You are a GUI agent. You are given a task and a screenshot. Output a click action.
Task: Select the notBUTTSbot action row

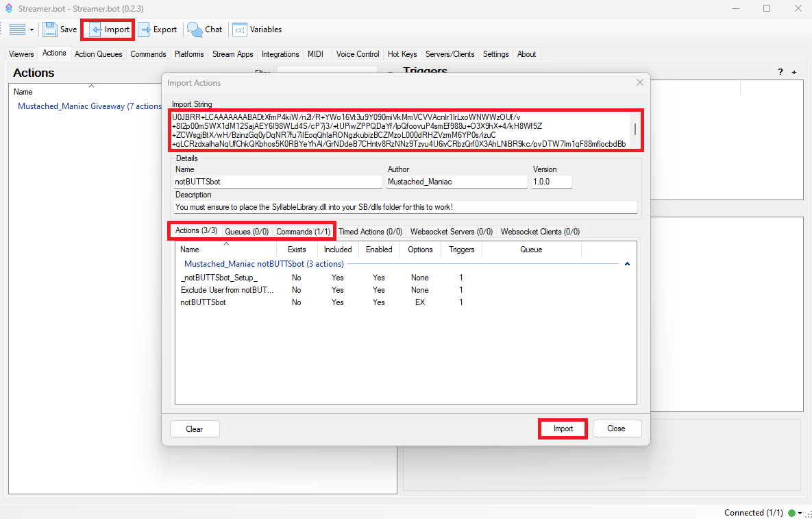pyautogui.click(x=204, y=302)
